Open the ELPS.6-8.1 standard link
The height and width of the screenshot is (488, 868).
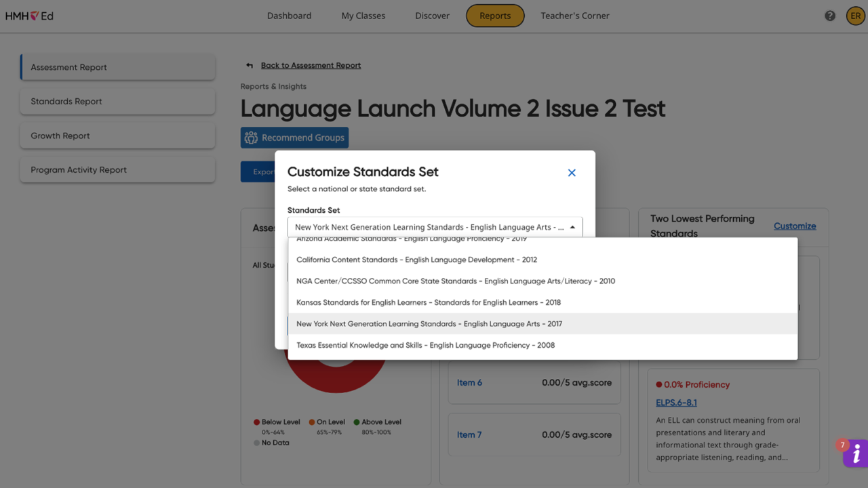click(x=675, y=402)
